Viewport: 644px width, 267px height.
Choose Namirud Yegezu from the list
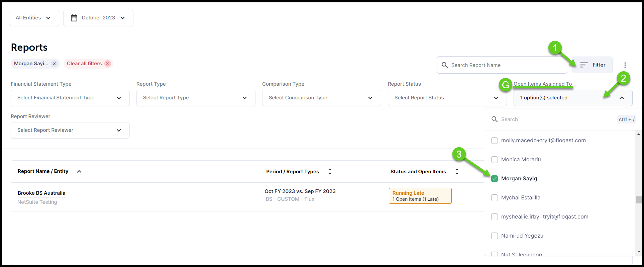point(495,236)
